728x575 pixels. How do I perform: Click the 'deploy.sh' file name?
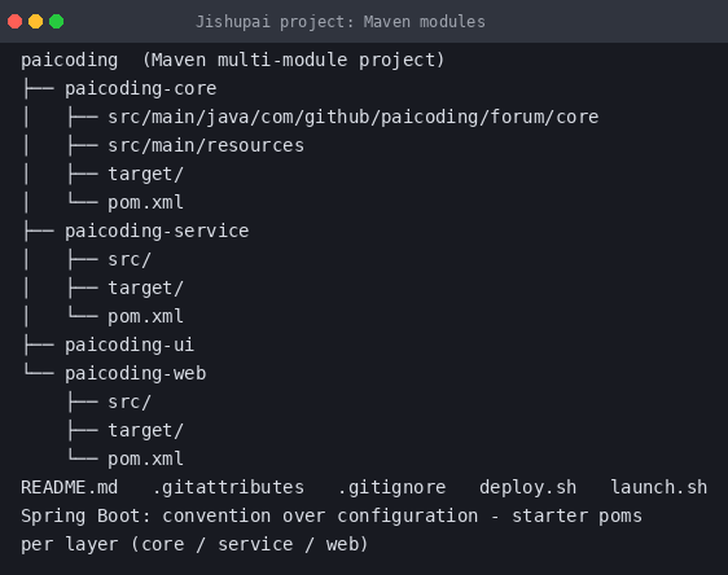pyautogui.click(x=528, y=488)
